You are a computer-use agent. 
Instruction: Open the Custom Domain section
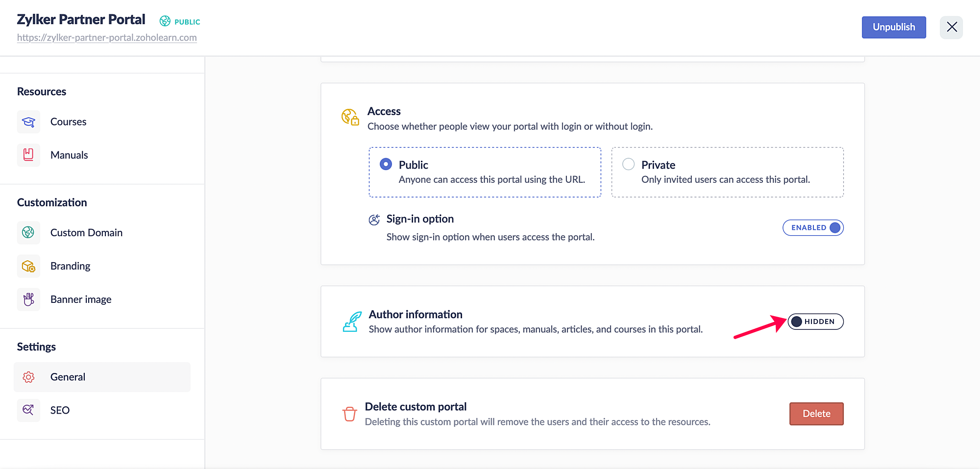pyautogui.click(x=86, y=232)
